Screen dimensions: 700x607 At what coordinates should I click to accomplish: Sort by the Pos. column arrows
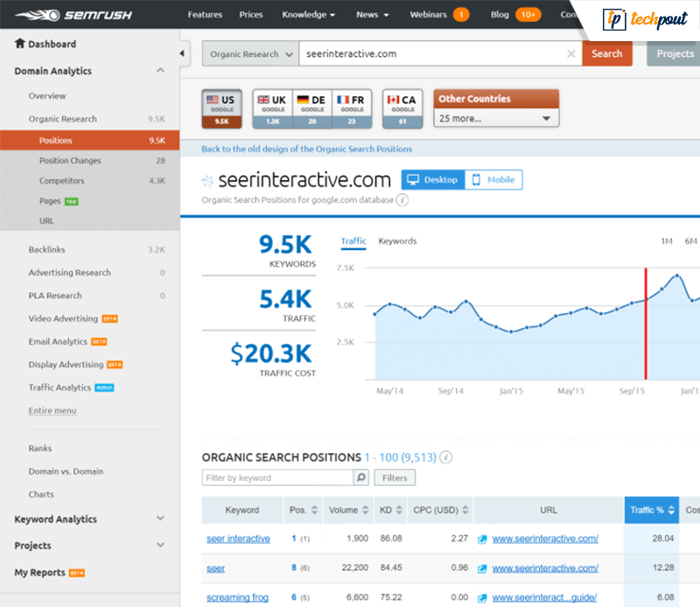pos(314,510)
